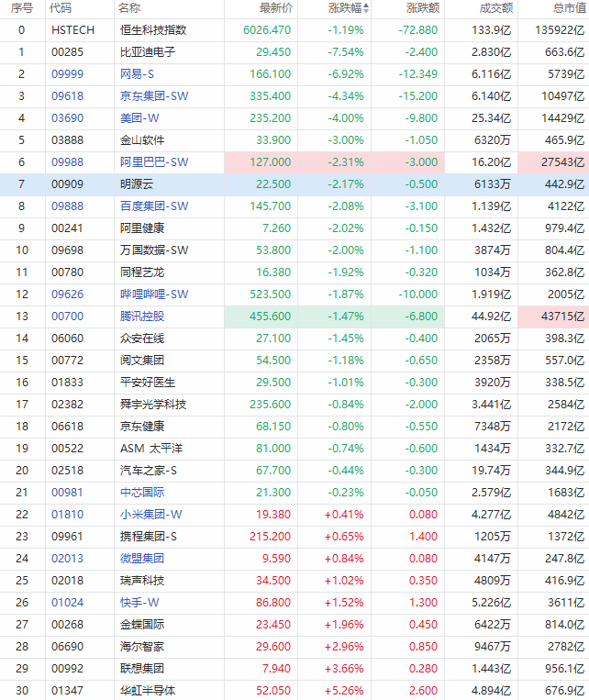The image size is (589, 700).
Task: Open stock link 微盟集团
Action: click(142, 559)
